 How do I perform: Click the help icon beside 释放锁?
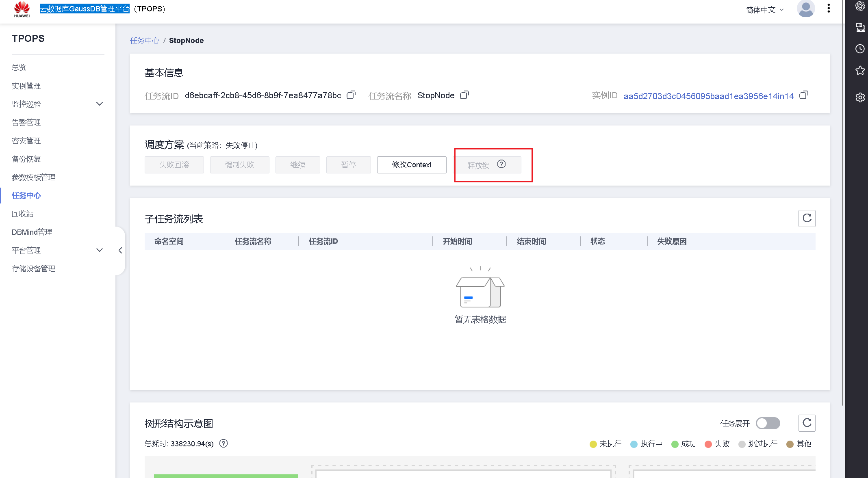click(x=501, y=164)
